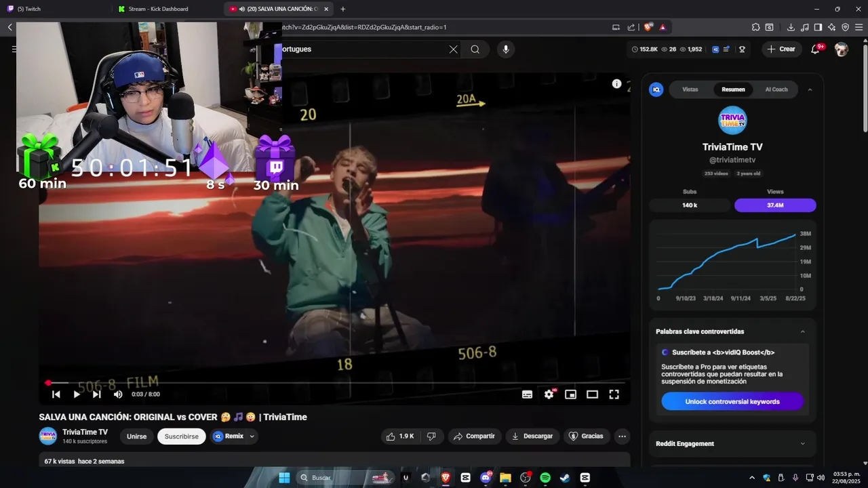Seek on the video progress bar
The width and height of the screenshot is (868, 488).
(334, 383)
